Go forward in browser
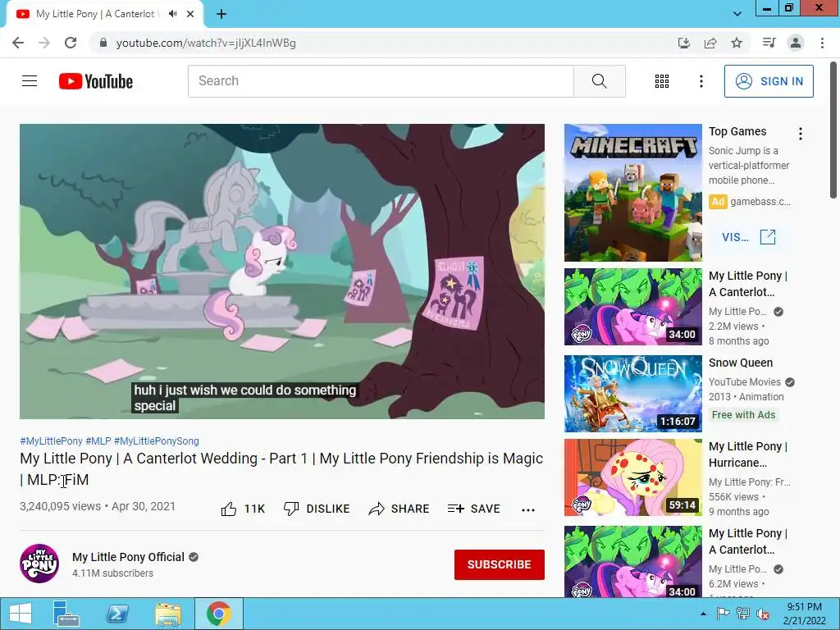 click(44, 43)
